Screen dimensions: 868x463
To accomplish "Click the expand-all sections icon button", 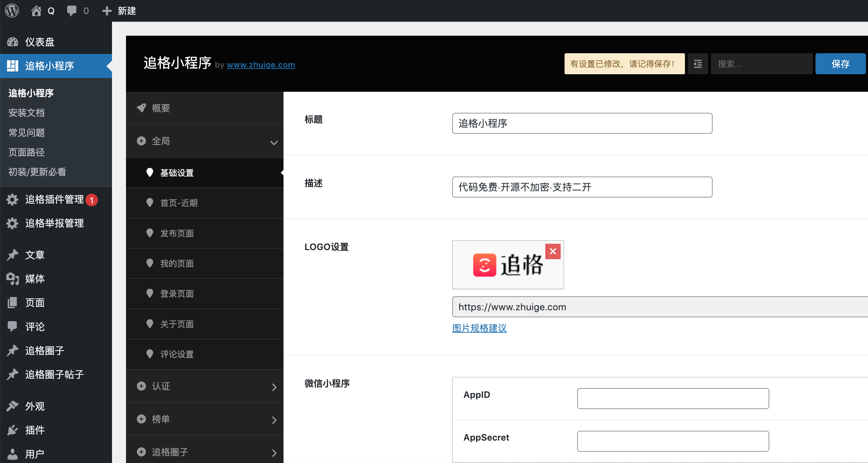I will coord(698,64).
